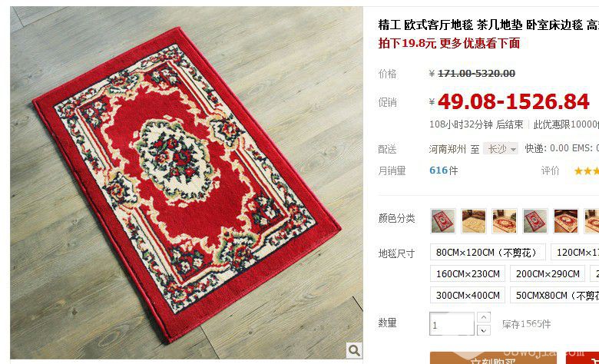The height and width of the screenshot is (364, 599).
Task: Click the star rating next to 评价
Action: click(x=587, y=170)
